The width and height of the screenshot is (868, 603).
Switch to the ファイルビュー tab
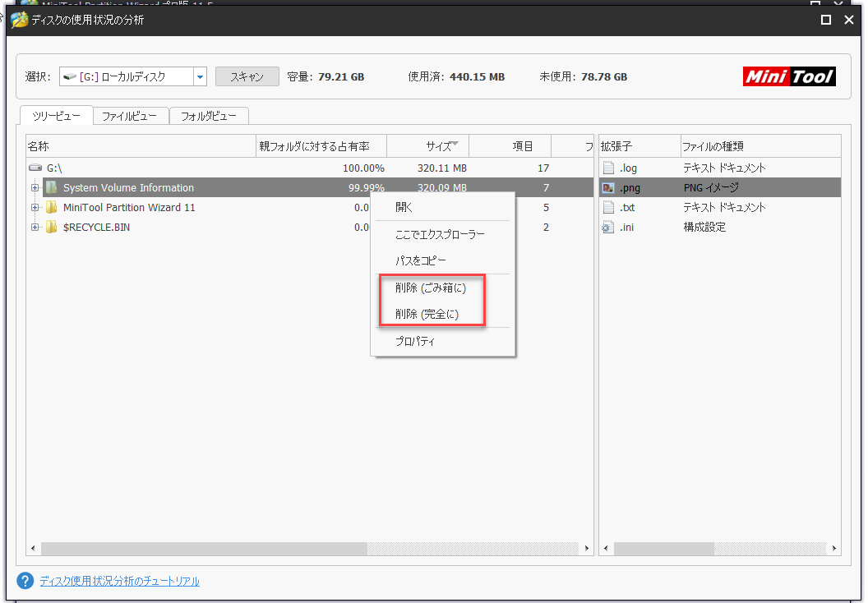pos(130,116)
